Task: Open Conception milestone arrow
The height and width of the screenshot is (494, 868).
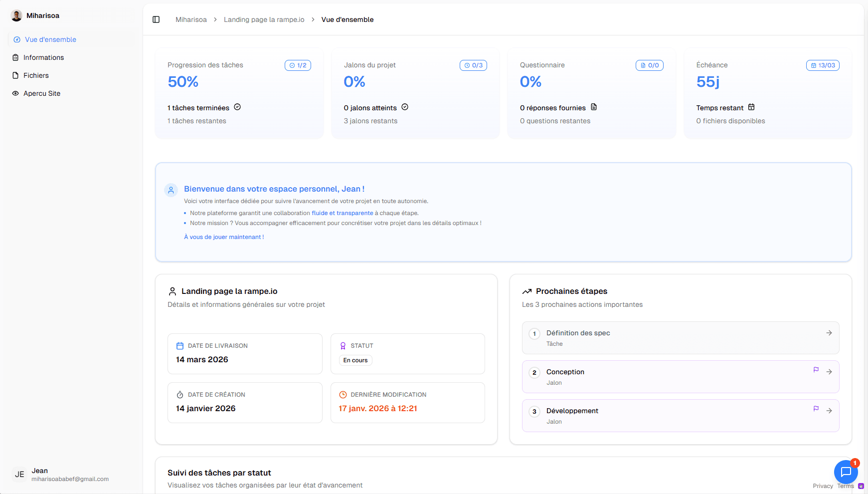Action: [x=829, y=372]
